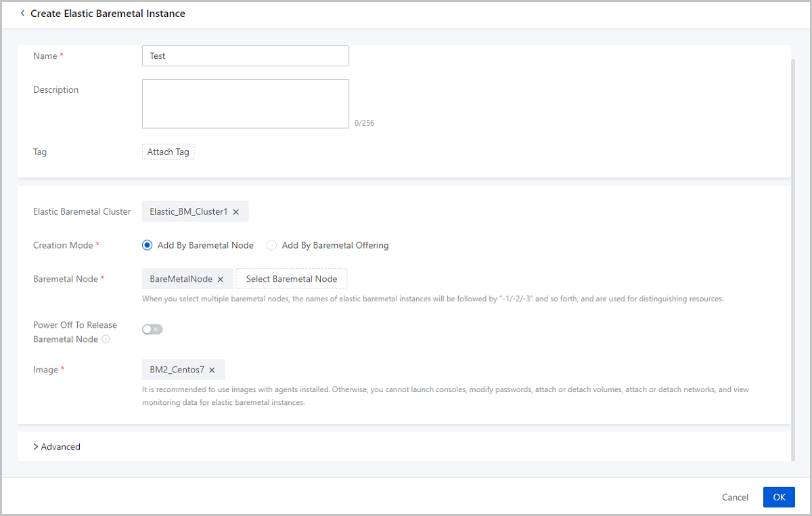Select Add By Baremetal Node radio

click(x=148, y=245)
